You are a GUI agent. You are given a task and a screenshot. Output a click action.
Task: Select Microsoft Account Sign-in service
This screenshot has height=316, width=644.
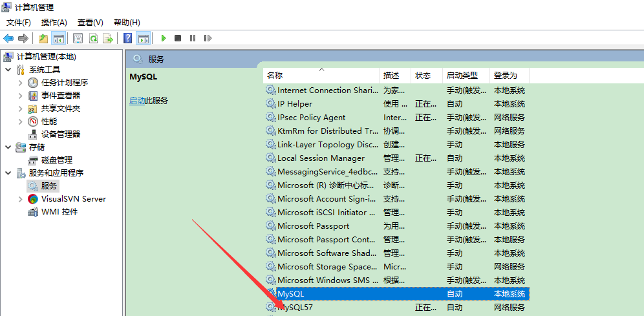point(397,198)
